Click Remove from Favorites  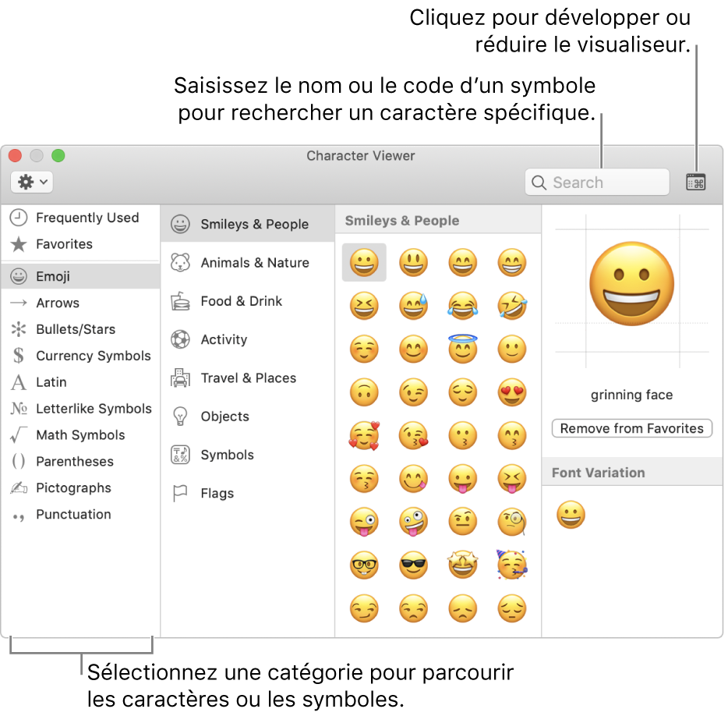tap(631, 428)
